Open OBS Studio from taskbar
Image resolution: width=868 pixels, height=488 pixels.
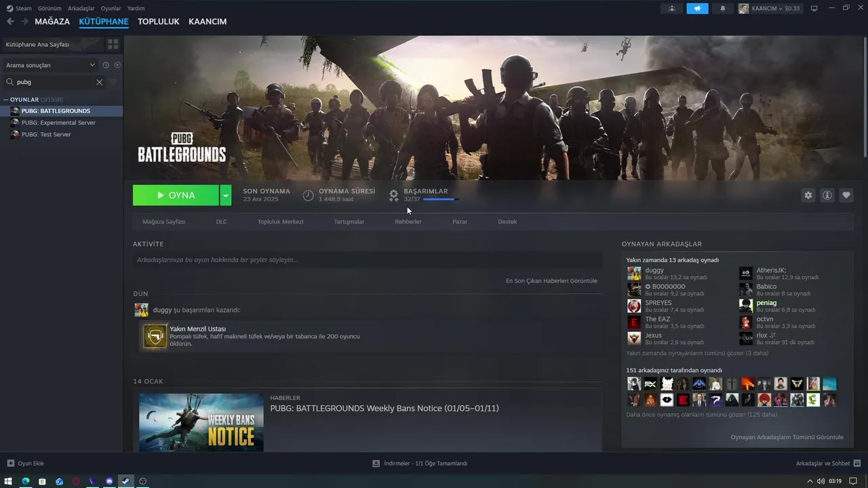[142, 481]
